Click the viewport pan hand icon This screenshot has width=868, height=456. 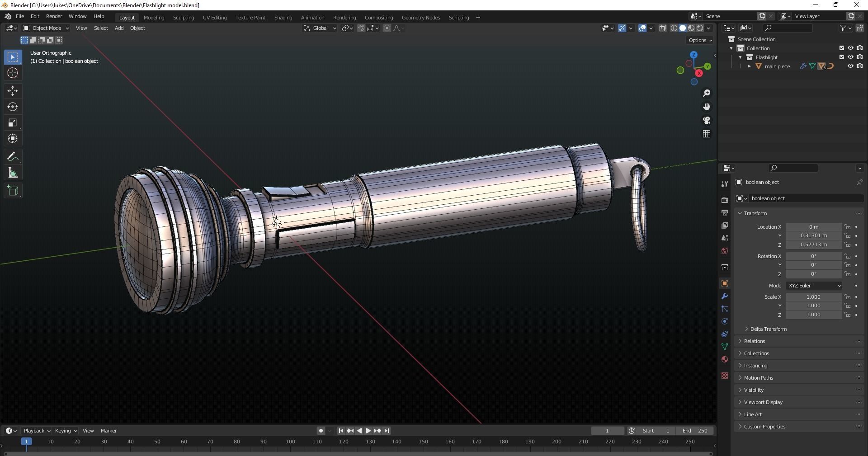click(x=707, y=107)
